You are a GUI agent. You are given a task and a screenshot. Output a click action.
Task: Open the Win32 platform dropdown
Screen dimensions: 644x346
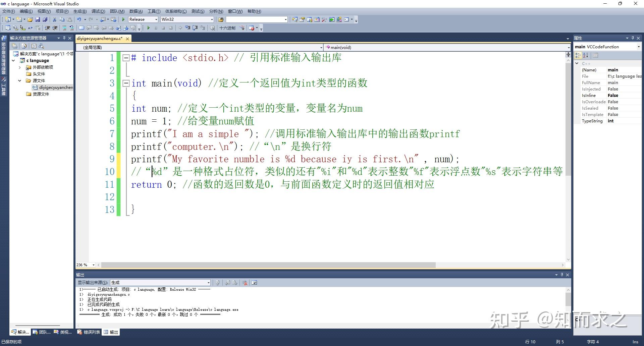click(x=187, y=19)
